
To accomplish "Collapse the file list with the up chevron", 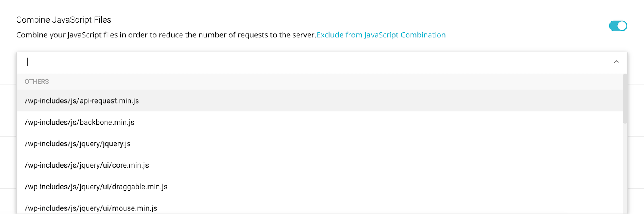I will pyautogui.click(x=616, y=62).
